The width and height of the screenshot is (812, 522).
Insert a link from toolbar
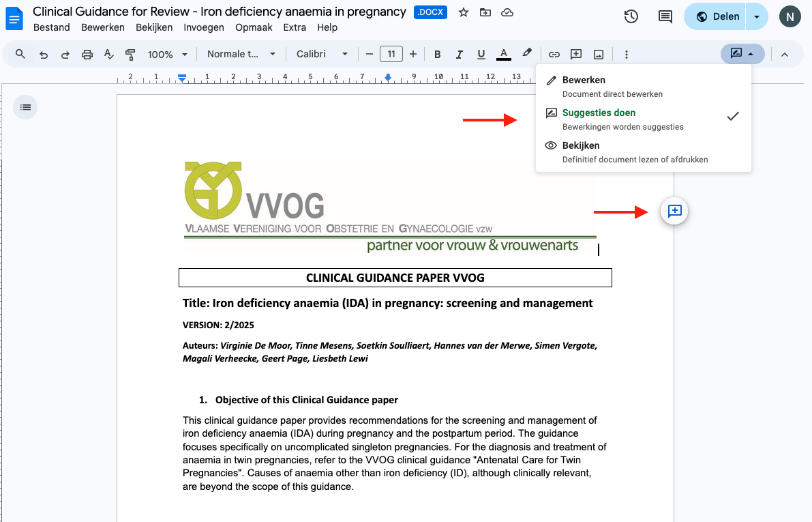coord(554,55)
